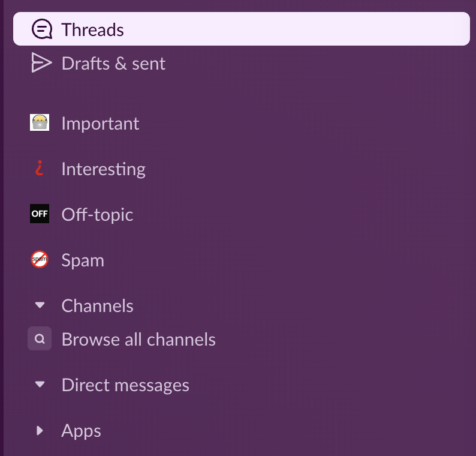476x456 pixels.
Task: Expand the Apps section arrow
Action: pyautogui.click(x=40, y=430)
